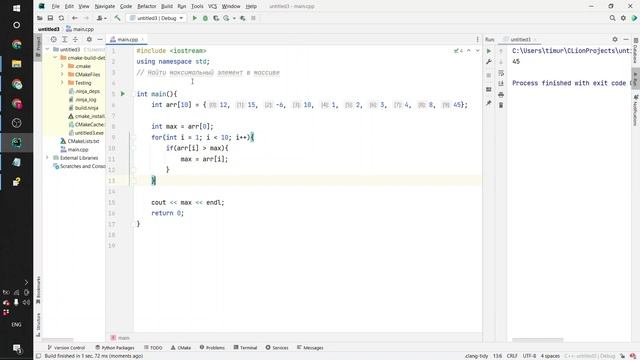The width and height of the screenshot is (640, 360).
Task: Open the Problems tool window
Action: (x=212, y=348)
